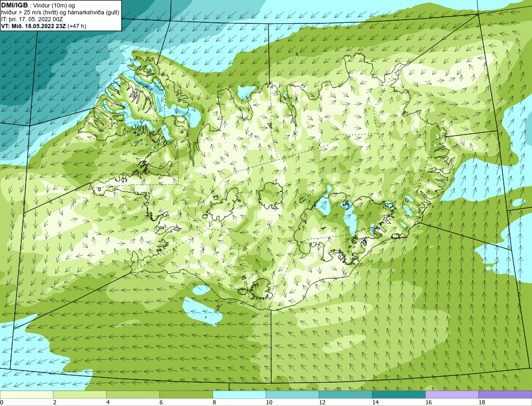The height and width of the screenshot is (406, 532).
Task: Click the 'hviður > 25 m/s' legend line
Action: [x=60, y=12]
